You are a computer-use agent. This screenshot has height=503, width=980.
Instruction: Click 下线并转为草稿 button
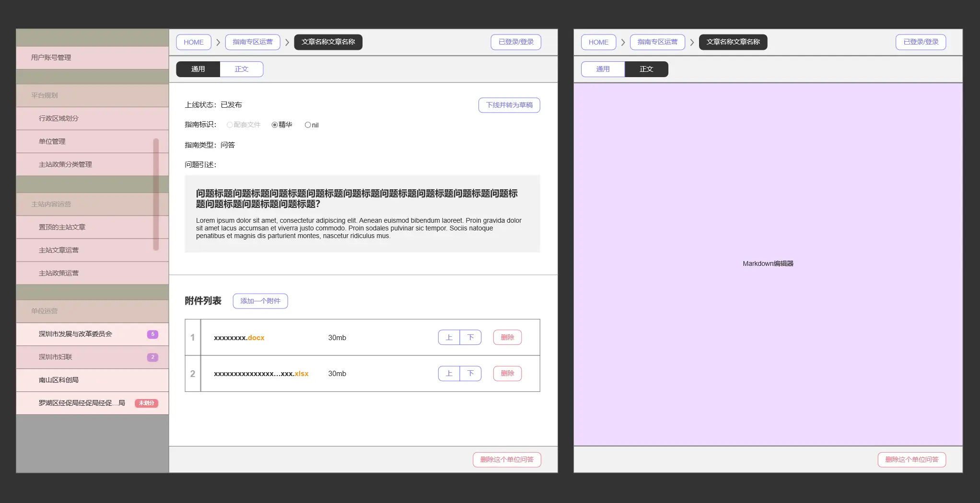[509, 105]
